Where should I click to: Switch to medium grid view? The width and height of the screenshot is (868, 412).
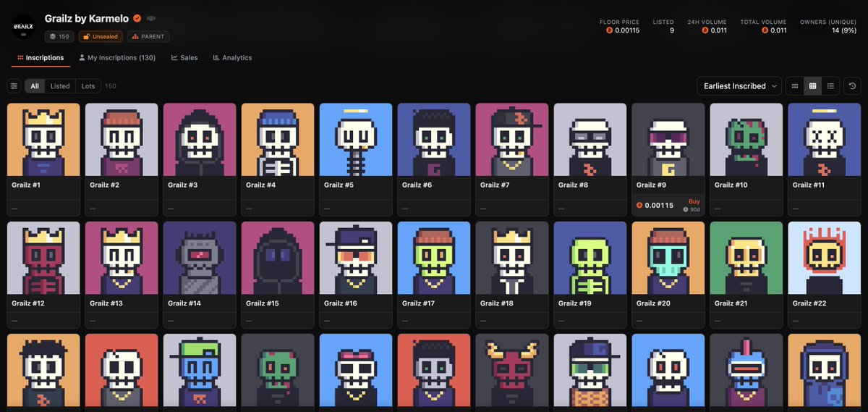click(x=813, y=86)
